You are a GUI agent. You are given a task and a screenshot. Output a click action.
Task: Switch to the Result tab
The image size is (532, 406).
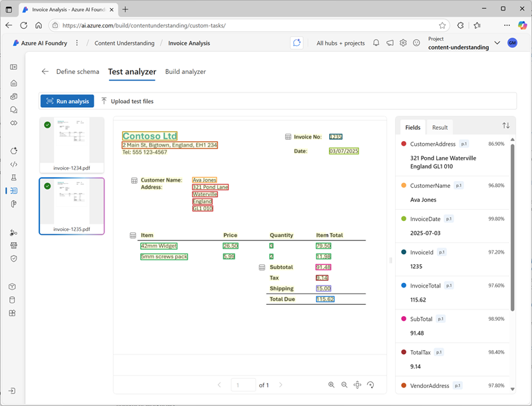coord(440,127)
